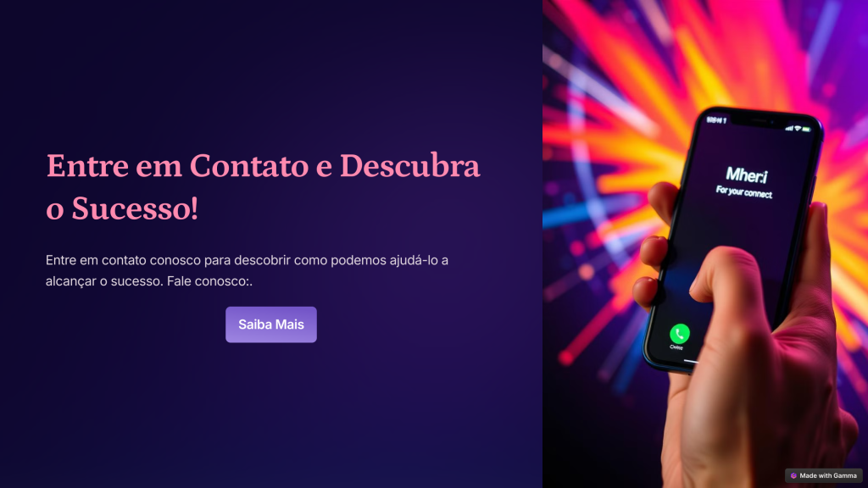Click the For your connect phone text

(x=743, y=191)
